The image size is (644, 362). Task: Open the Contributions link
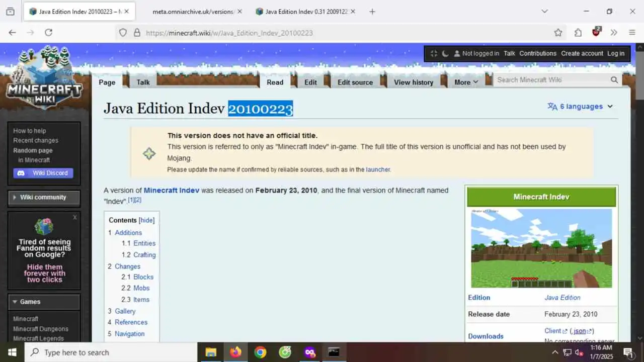(x=538, y=53)
